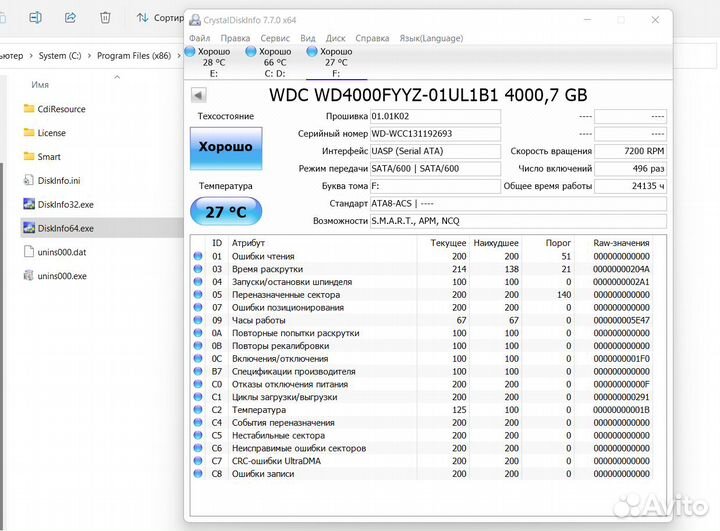This screenshot has width=720, height=531.
Task: Click the Возможности S.M.A.R.T., APM, NCQ field
Action: (x=518, y=221)
